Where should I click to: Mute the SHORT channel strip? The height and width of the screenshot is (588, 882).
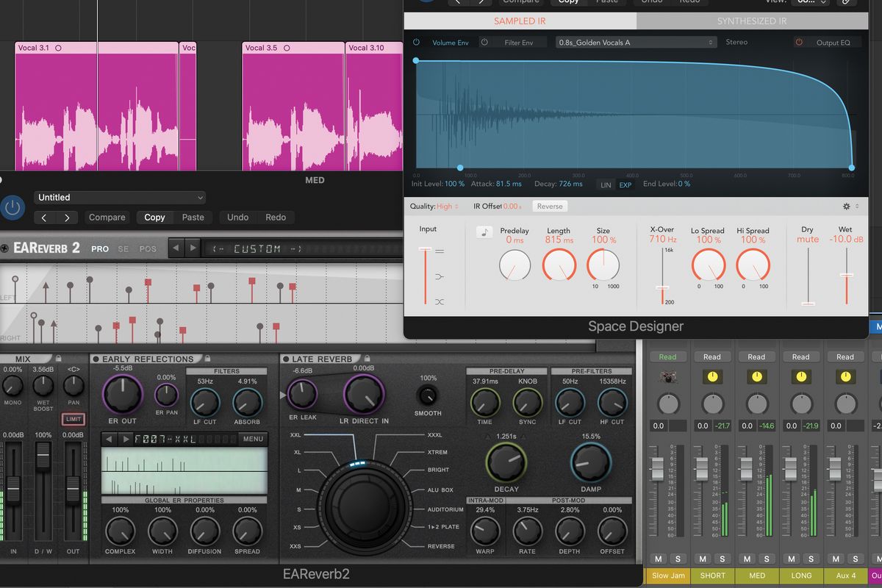pos(702,559)
